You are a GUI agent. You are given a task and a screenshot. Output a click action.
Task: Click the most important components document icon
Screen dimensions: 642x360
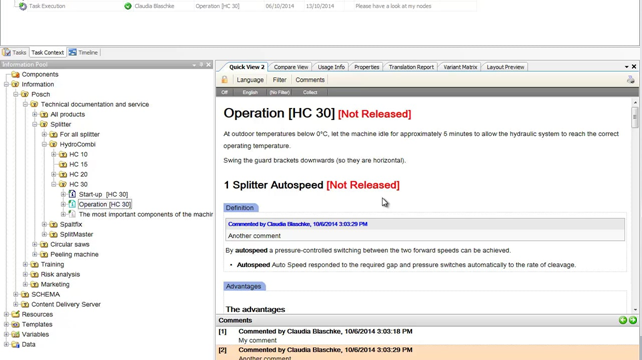72,214
